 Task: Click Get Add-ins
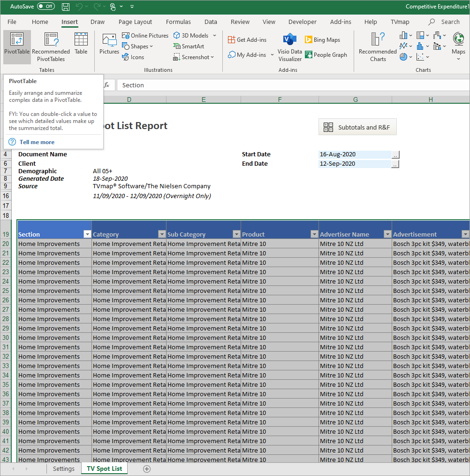pos(247,40)
